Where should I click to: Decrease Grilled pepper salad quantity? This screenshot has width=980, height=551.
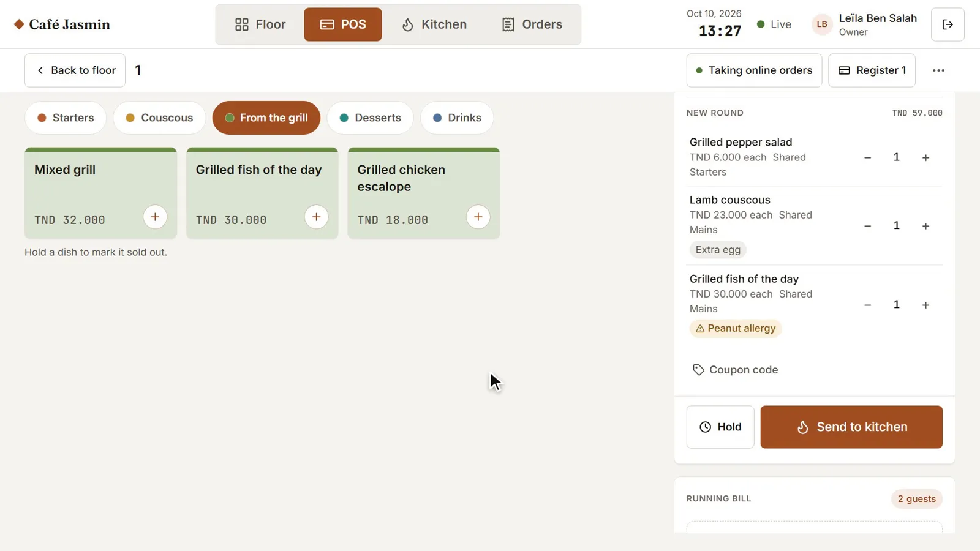click(867, 158)
